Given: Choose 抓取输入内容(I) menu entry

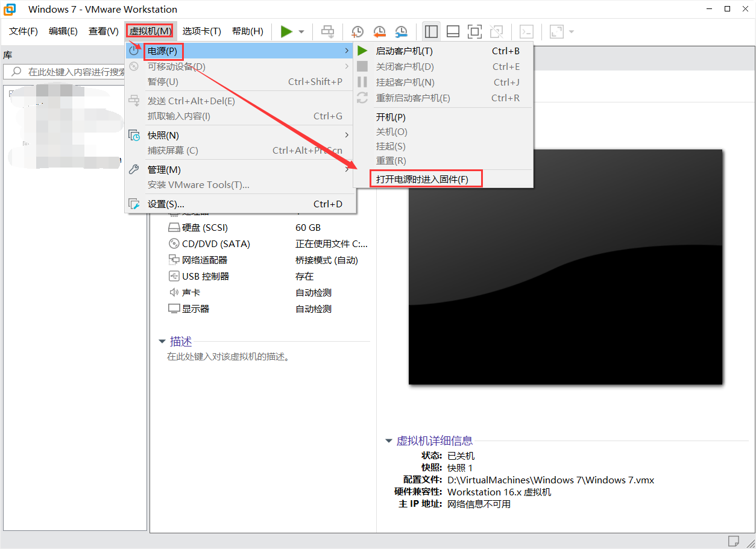Looking at the screenshot, I should tap(240, 116).
